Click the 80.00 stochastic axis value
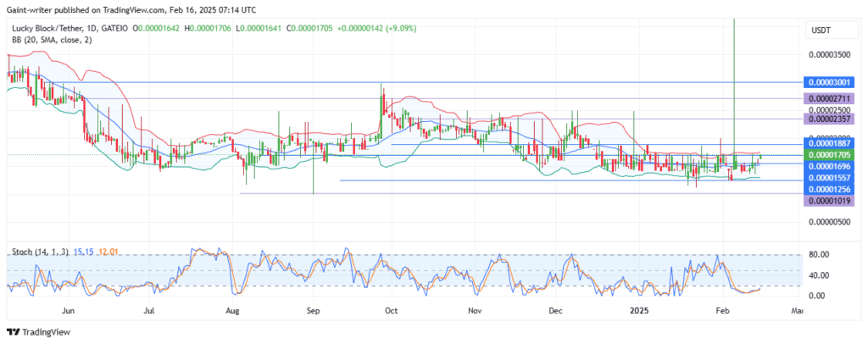The image size is (868, 344). (x=819, y=254)
